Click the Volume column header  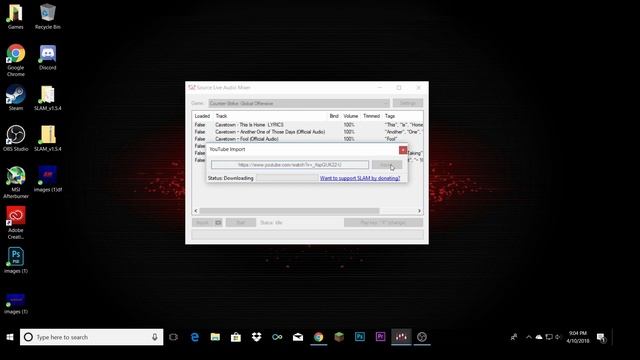pos(351,116)
